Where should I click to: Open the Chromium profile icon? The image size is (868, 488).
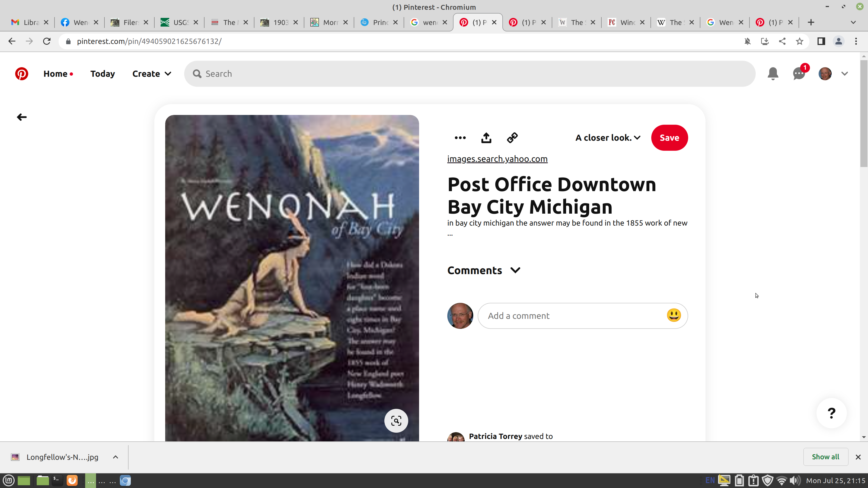(838, 41)
